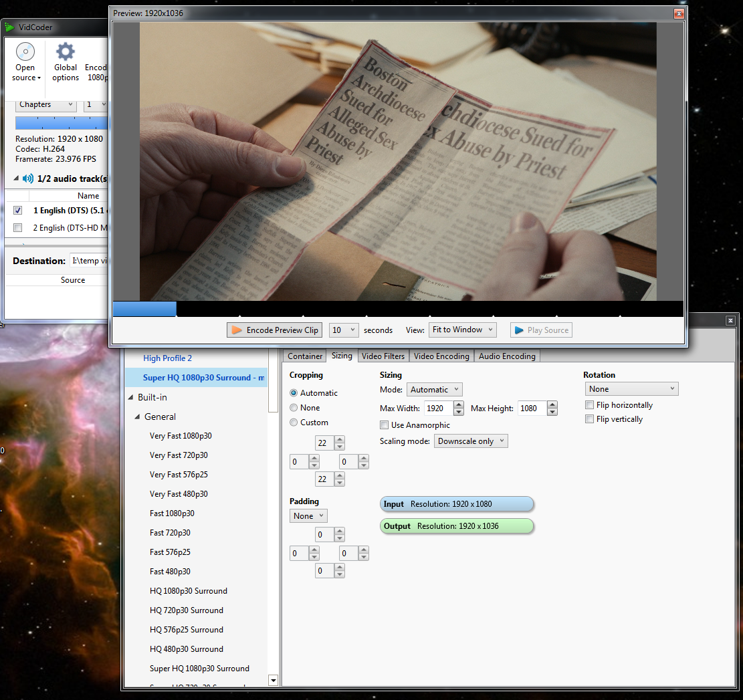Select the Fast 576p25 preset
Image resolution: width=743 pixels, height=700 pixels.
[170, 552]
